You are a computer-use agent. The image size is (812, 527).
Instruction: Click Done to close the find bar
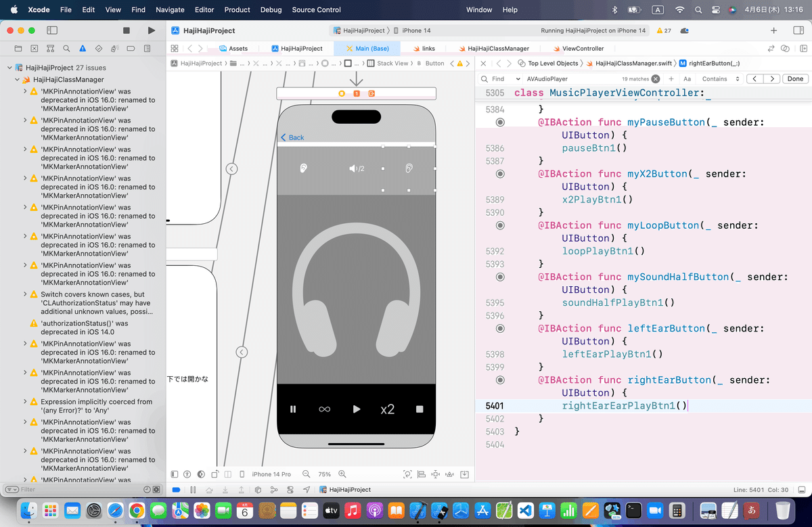click(x=796, y=79)
